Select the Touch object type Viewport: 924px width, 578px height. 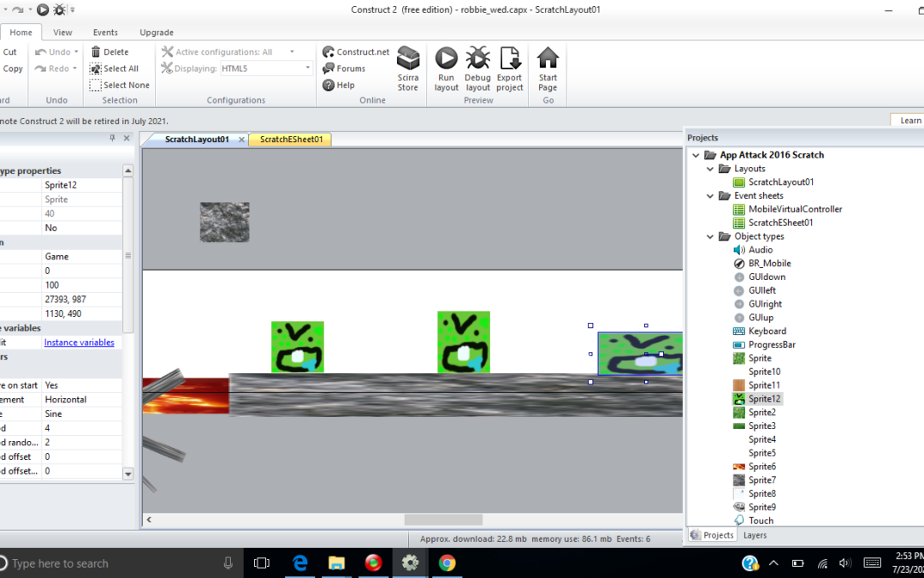761,521
